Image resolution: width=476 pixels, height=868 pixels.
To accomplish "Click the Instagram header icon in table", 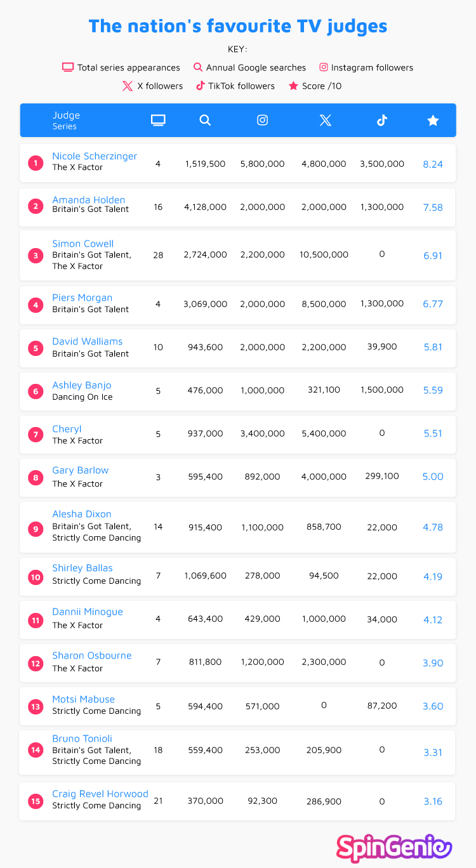I will (262, 121).
